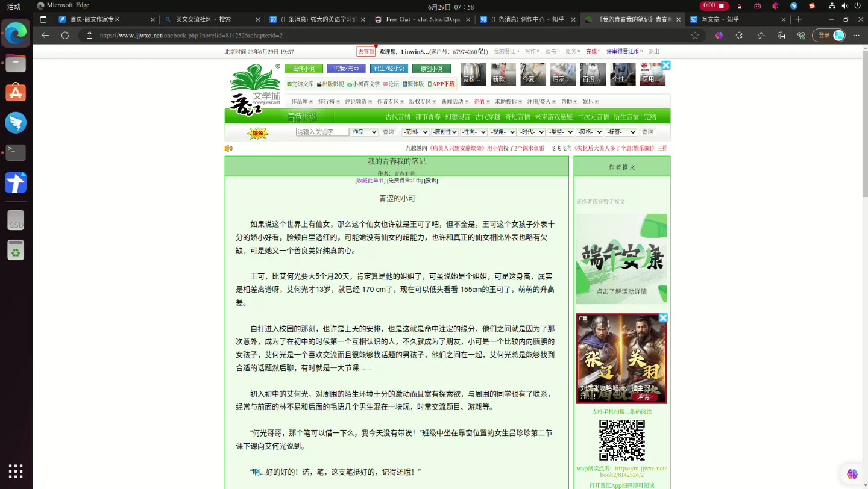Open the -风格- filter dropdown
This screenshot has height=489, width=868.
(x=590, y=132)
